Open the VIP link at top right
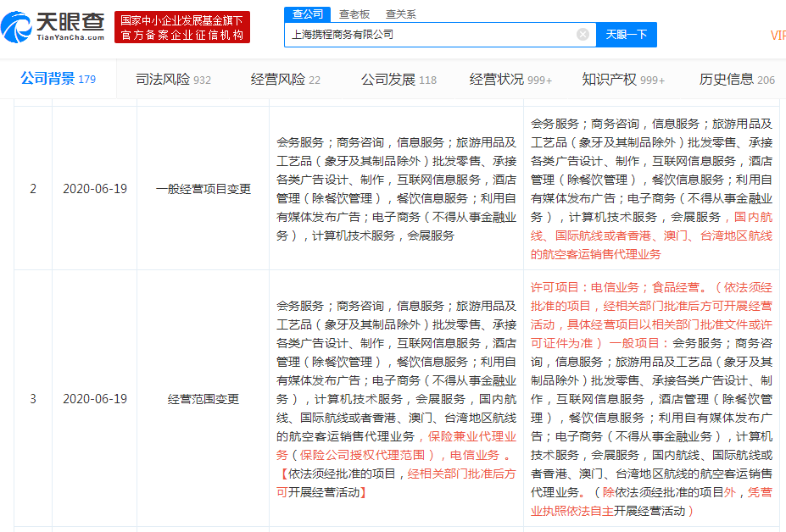This screenshot has width=786, height=532. pyautogui.click(x=777, y=35)
